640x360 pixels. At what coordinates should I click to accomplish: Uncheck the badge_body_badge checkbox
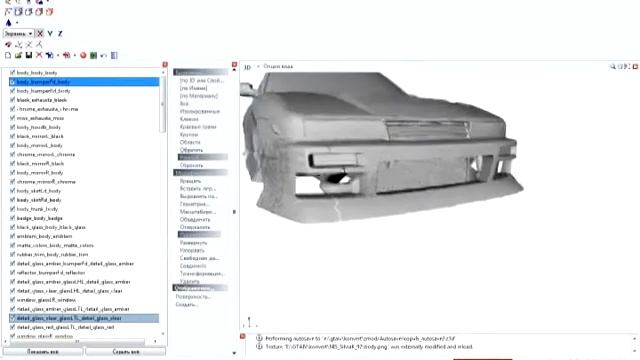click(12, 218)
